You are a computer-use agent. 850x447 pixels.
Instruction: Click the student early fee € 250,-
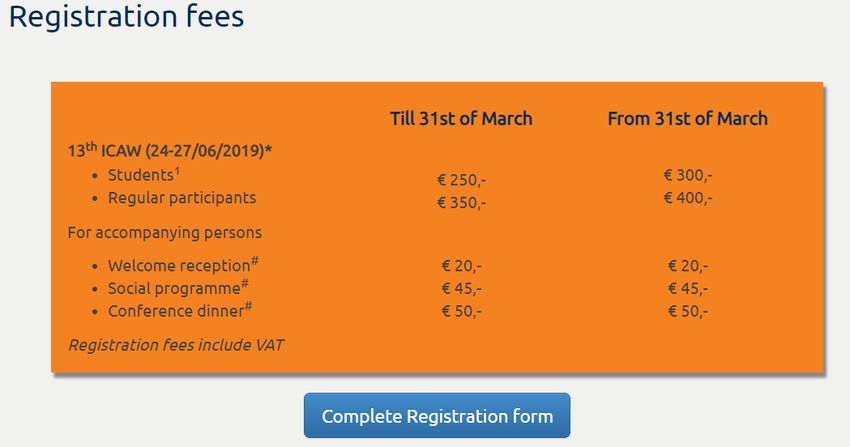tap(461, 180)
